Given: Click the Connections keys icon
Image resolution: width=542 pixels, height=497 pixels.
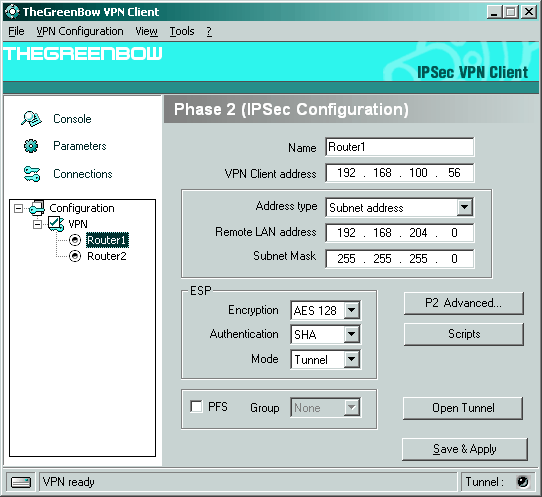Looking at the screenshot, I should click(32, 174).
